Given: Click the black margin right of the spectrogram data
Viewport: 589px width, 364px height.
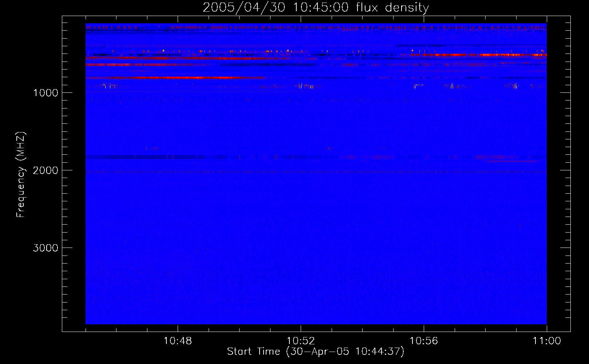Looking at the screenshot, I should click(x=558, y=182).
